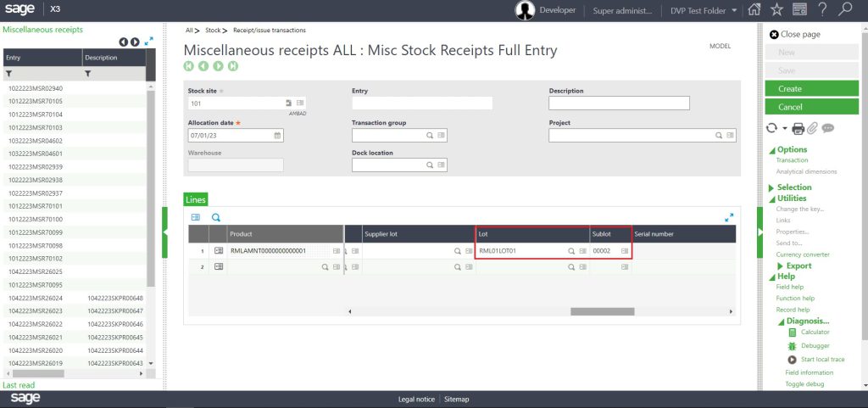The height and width of the screenshot is (408, 868).
Task: Open line 1 row action icon
Action: tap(219, 251)
